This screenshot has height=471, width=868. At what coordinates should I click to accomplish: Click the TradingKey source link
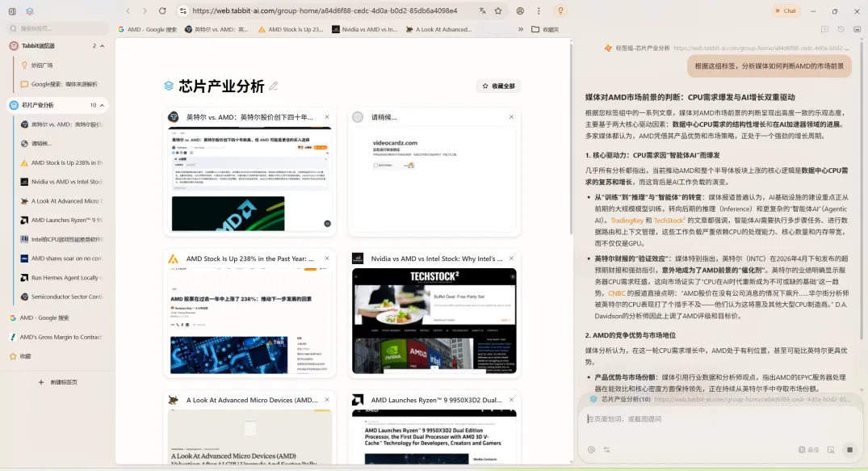pyautogui.click(x=627, y=221)
